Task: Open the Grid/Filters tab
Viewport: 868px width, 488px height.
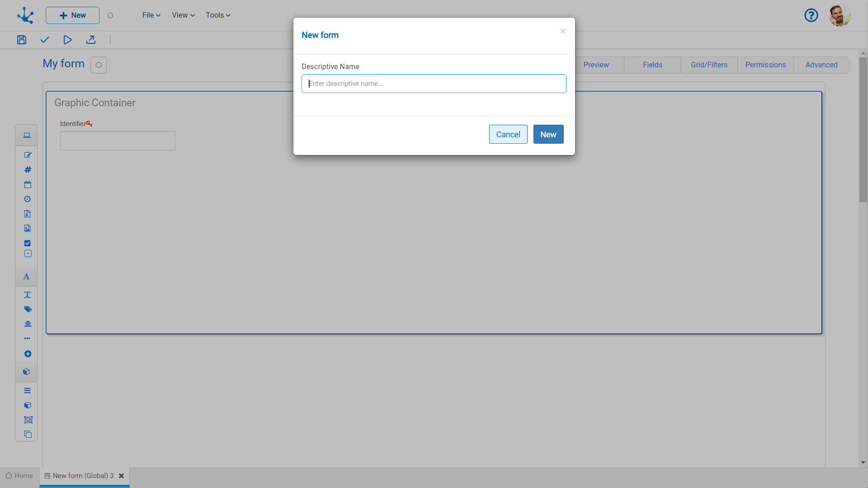Action: tap(709, 65)
